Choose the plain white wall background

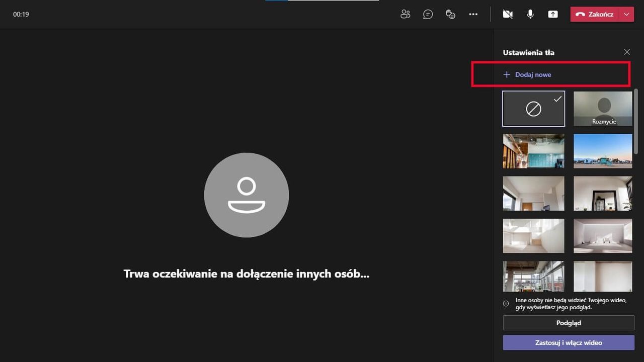point(603,276)
